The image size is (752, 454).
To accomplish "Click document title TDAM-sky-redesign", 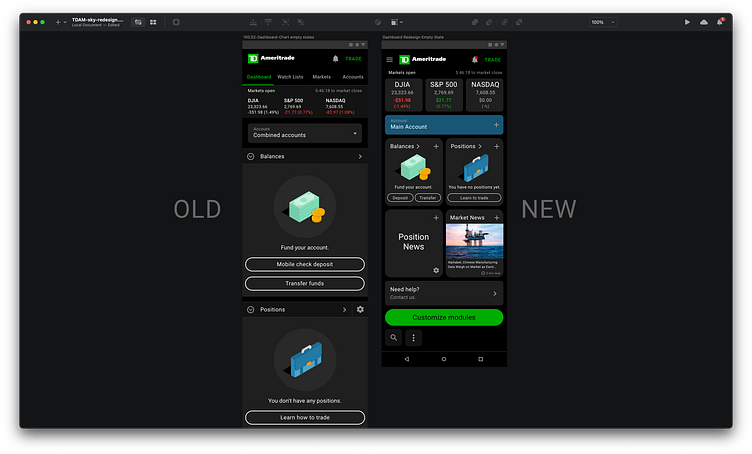I will [x=97, y=20].
